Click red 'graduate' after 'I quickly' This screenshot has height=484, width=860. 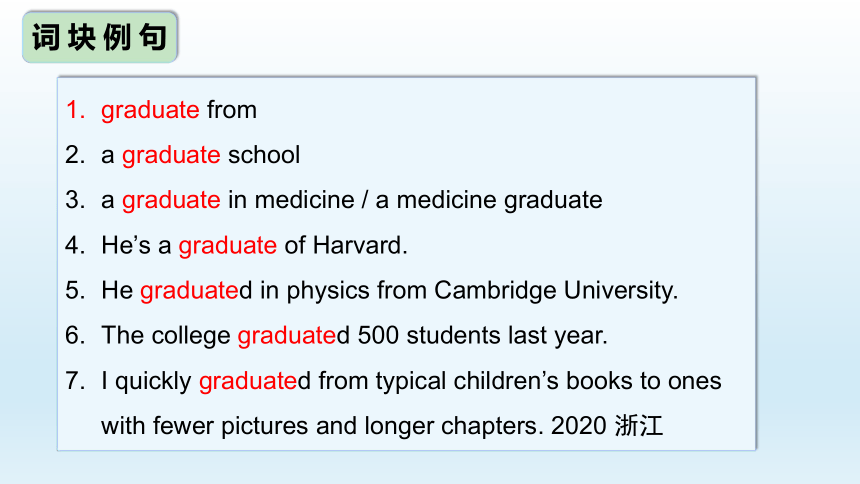pos(248,381)
